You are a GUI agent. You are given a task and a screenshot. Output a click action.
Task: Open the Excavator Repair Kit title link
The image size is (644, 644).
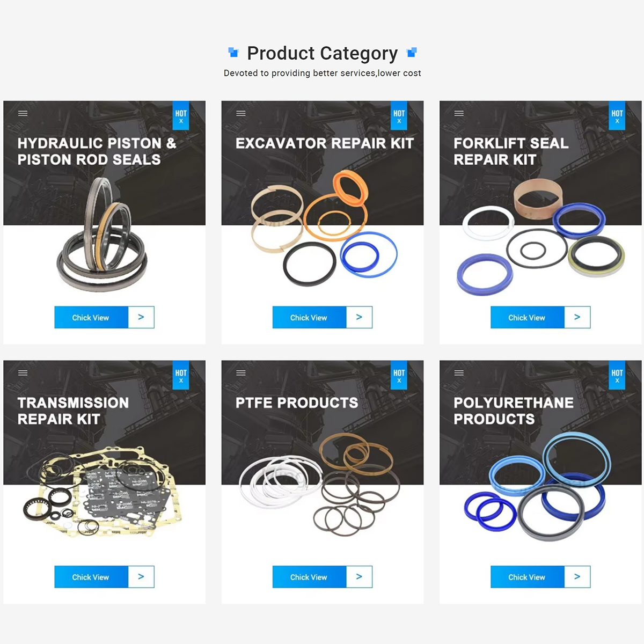coord(325,143)
